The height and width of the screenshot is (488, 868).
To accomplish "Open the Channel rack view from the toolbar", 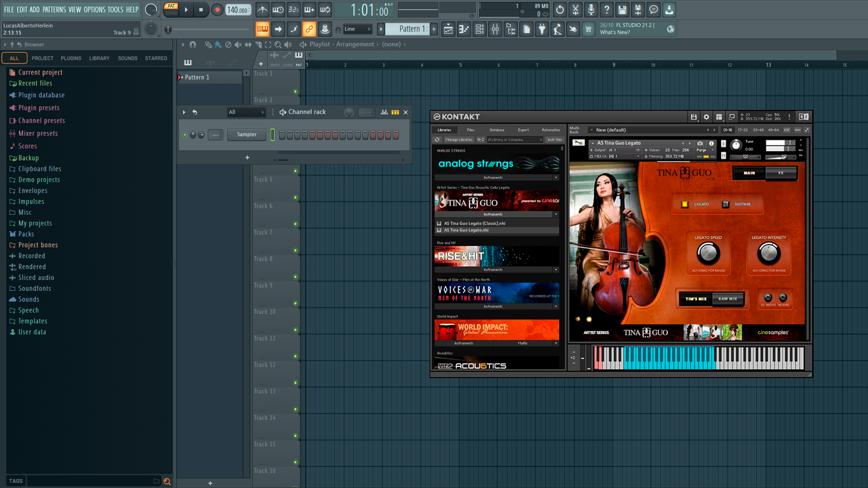I will pos(480,29).
